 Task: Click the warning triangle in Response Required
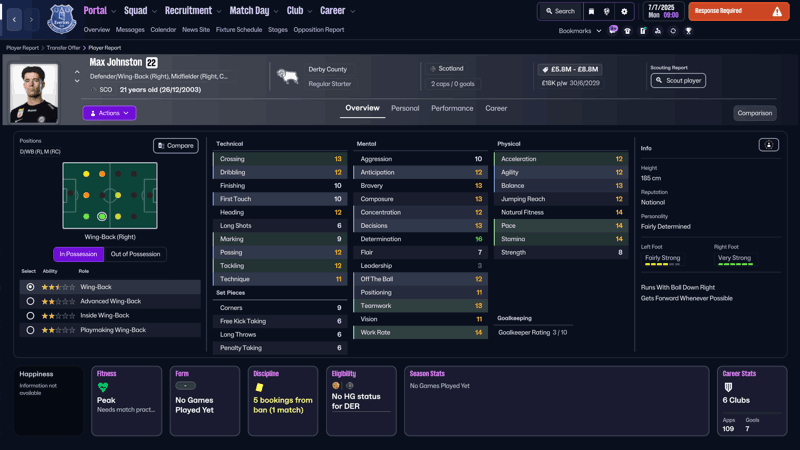777,11
